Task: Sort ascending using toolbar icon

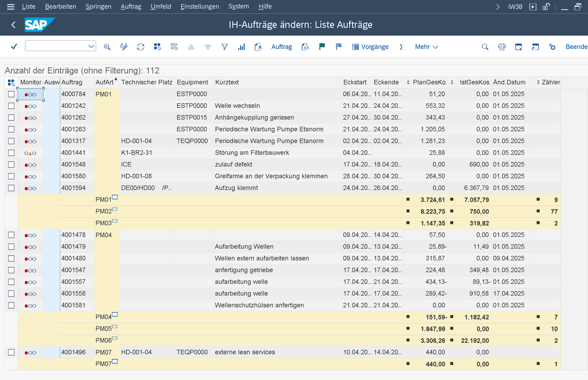Action: pyautogui.click(x=191, y=47)
